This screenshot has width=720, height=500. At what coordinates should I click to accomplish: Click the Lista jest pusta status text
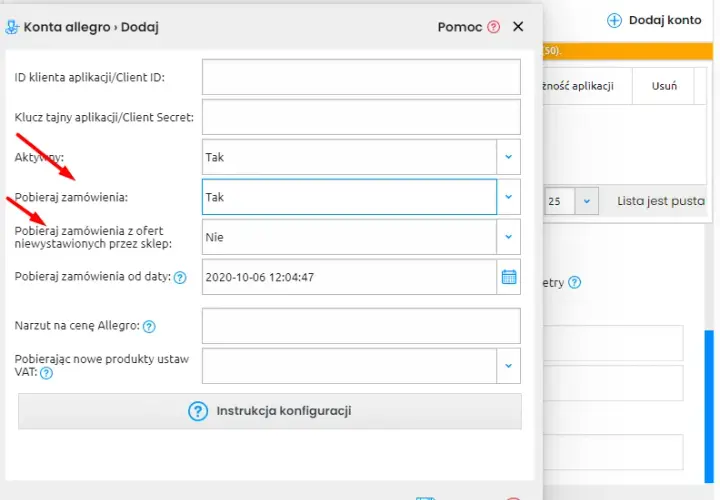(660, 201)
